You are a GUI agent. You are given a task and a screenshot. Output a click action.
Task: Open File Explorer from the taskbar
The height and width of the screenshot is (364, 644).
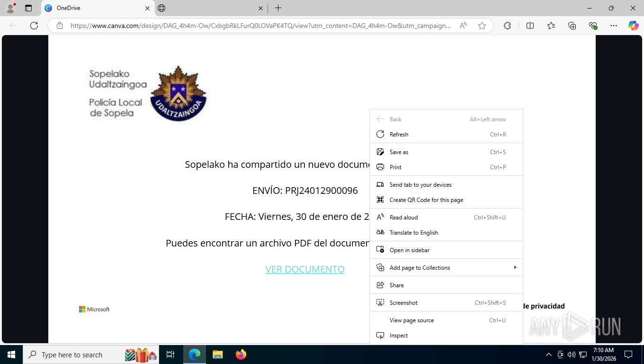tap(217, 355)
